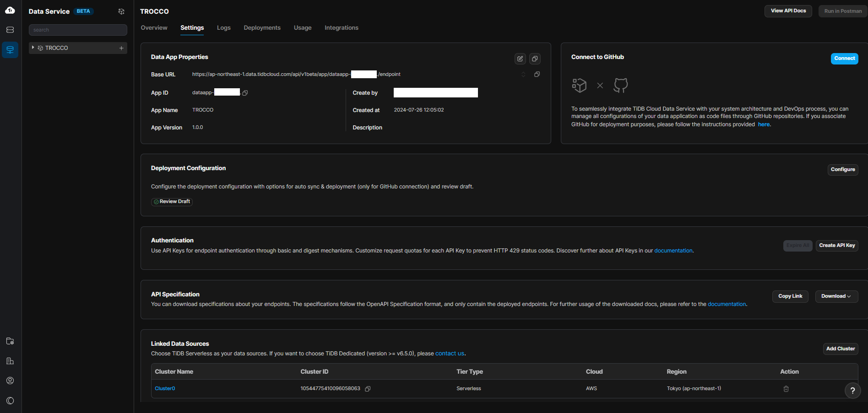
Task: Select the Data Service sidebar icon
Action: 10,49
